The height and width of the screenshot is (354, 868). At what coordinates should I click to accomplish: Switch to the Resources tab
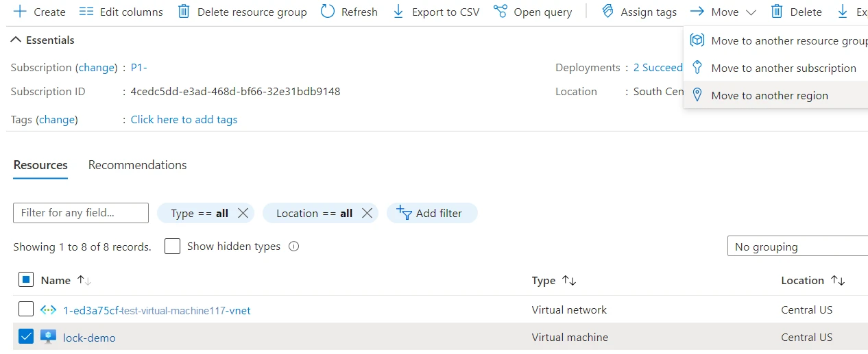(x=40, y=165)
